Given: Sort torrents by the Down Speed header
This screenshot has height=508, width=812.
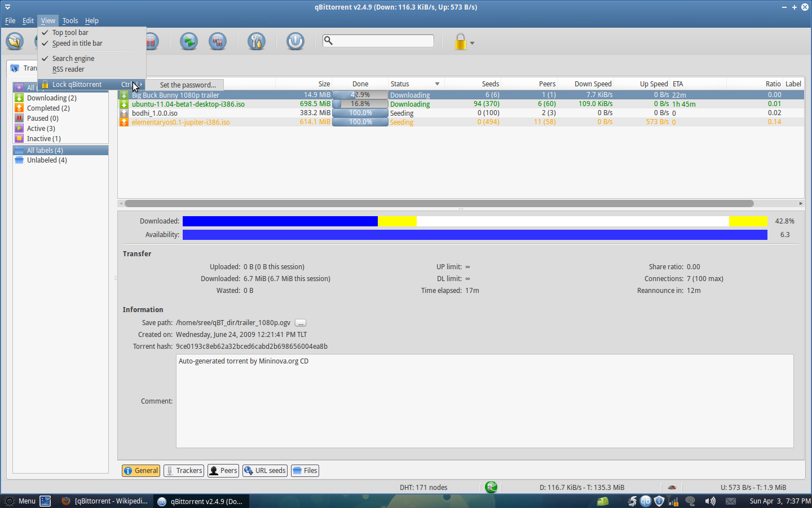Looking at the screenshot, I should click(x=585, y=84).
